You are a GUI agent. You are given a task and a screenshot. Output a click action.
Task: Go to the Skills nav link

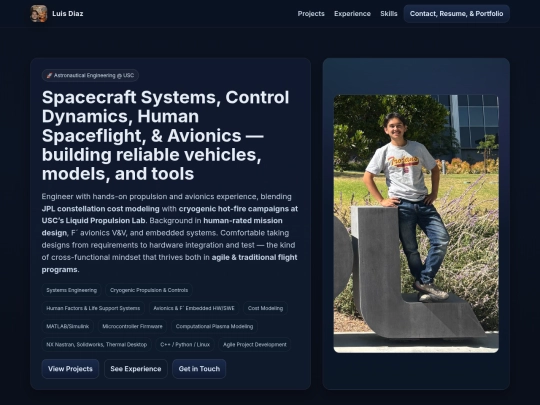[389, 14]
